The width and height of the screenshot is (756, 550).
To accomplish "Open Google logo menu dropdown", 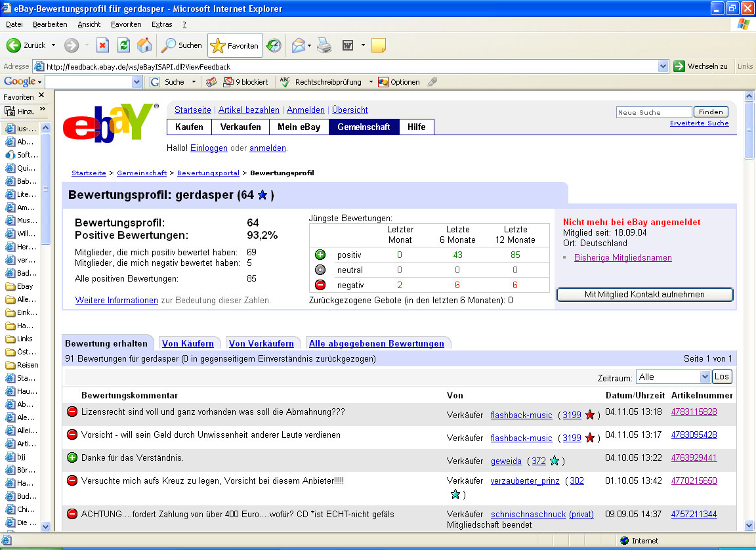I will point(39,82).
